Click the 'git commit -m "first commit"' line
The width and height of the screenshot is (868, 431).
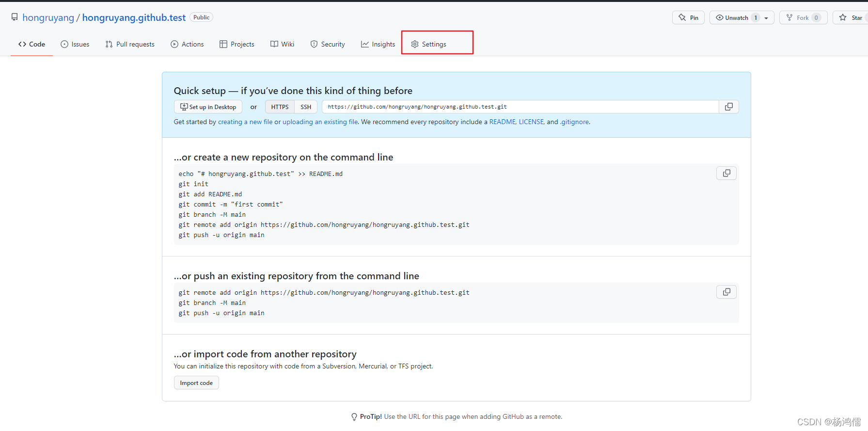[230, 204]
